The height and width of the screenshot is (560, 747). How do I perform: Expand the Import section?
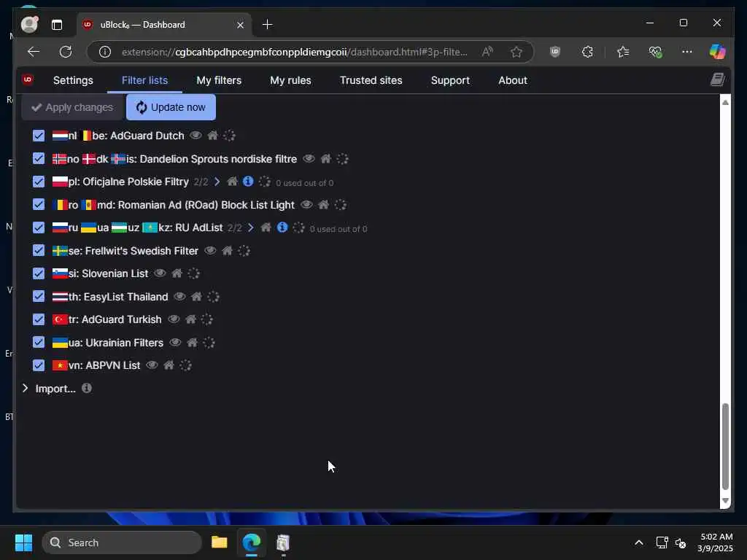26,388
